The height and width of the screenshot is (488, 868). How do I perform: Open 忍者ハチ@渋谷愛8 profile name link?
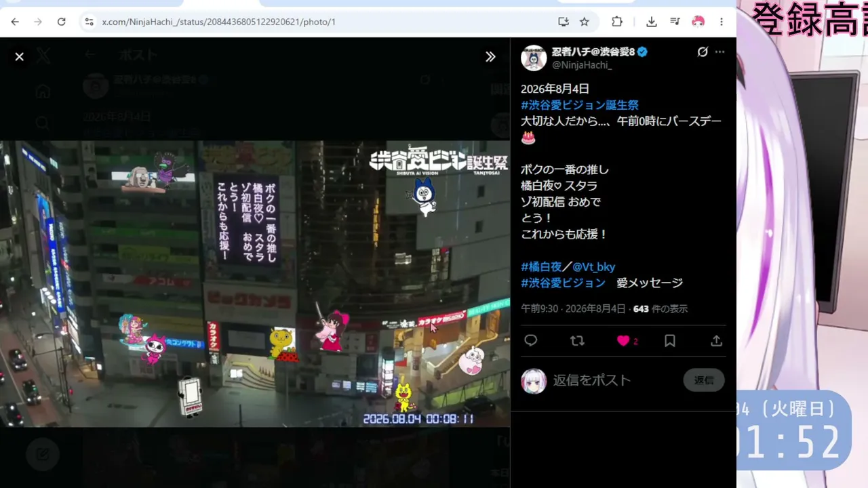pos(593,52)
